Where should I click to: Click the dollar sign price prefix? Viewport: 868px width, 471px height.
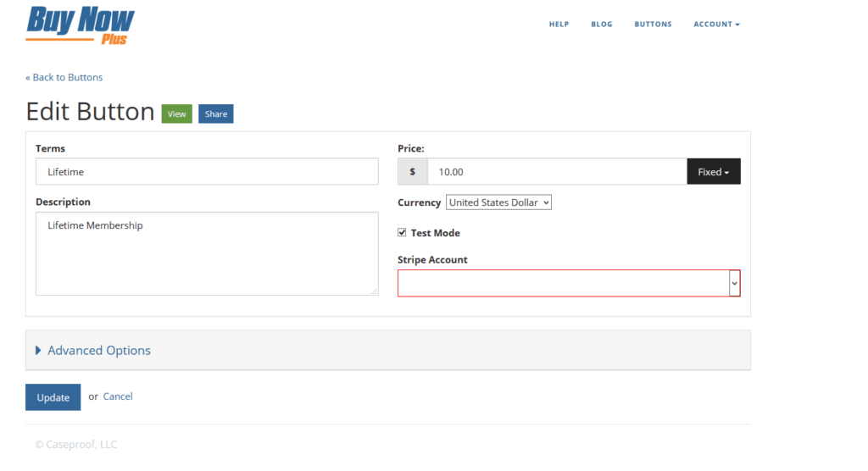tap(413, 172)
